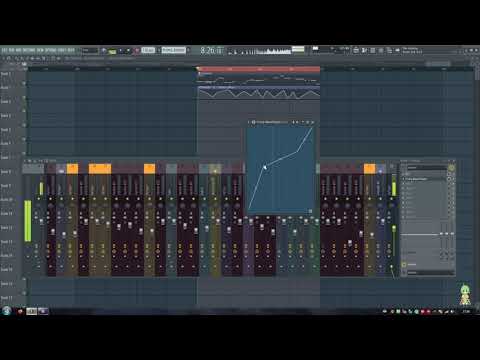The height and width of the screenshot is (360, 480).
Task: Open the Channel rack view icon
Action: tap(372, 50)
